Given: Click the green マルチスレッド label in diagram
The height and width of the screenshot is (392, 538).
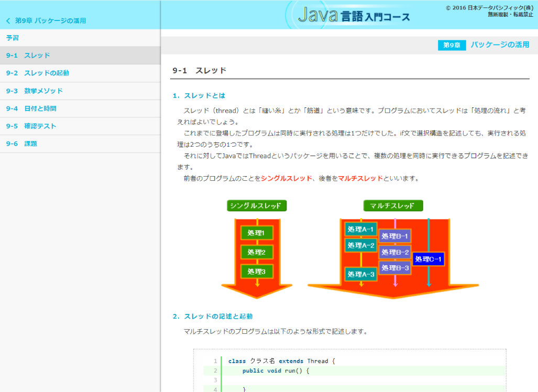Looking at the screenshot, I should (x=393, y=205).
